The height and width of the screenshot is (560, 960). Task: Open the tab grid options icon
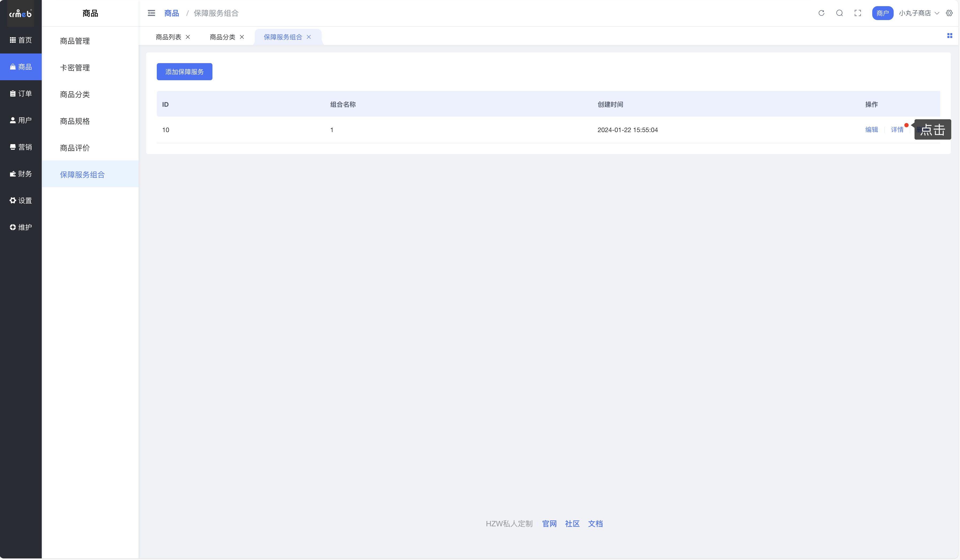(949, 36)
